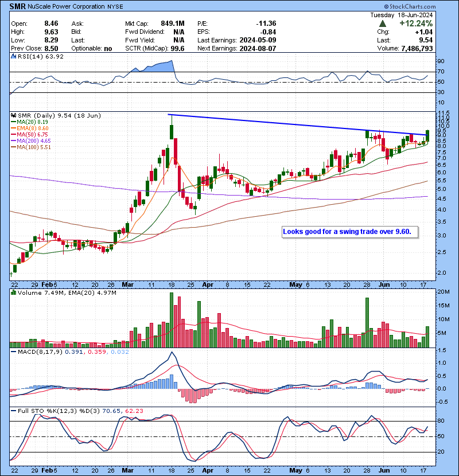Click the Volume figure 7,486,793
Viewport: 459px width, 476px height.
pos(417,49)
